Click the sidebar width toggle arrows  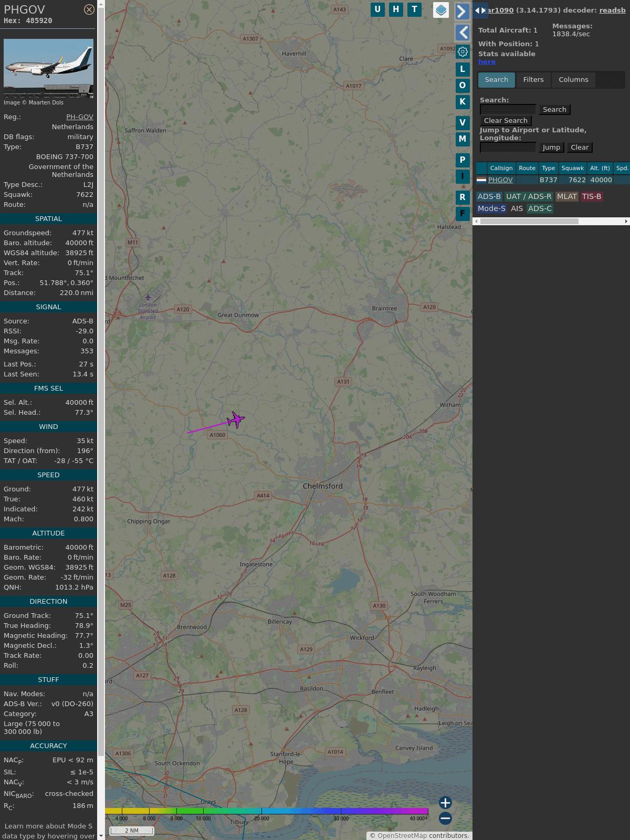(480, 10)
